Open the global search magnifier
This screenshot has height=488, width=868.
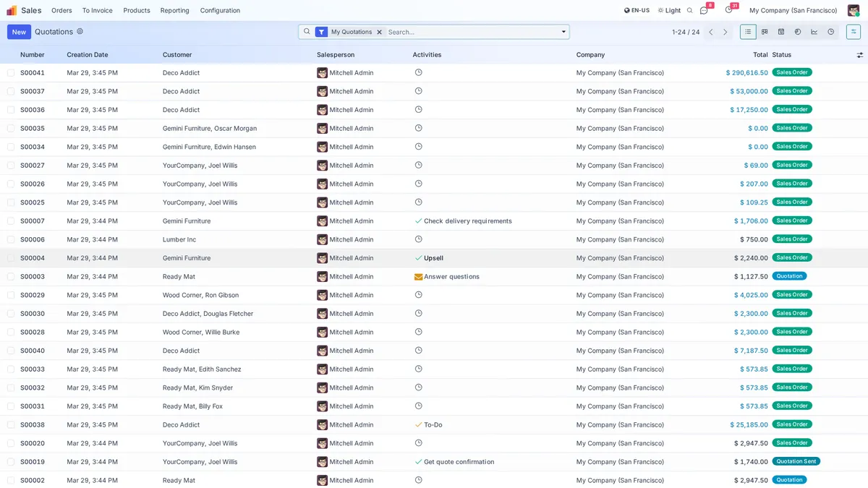689,10
